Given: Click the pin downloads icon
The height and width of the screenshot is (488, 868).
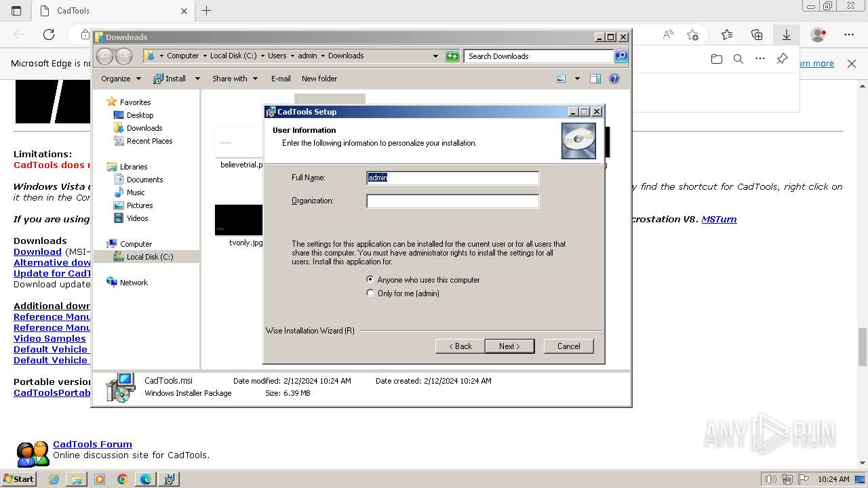Looking at the screenshot, I should click(782, 59).
